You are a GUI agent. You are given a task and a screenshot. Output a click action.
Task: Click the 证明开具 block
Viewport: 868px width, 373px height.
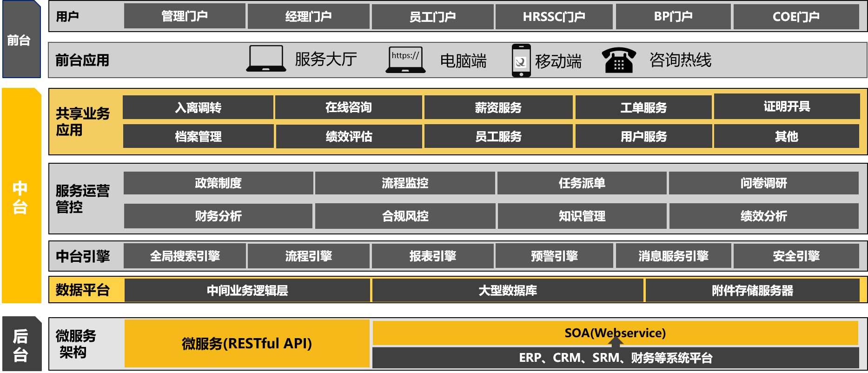coord(787,107)
